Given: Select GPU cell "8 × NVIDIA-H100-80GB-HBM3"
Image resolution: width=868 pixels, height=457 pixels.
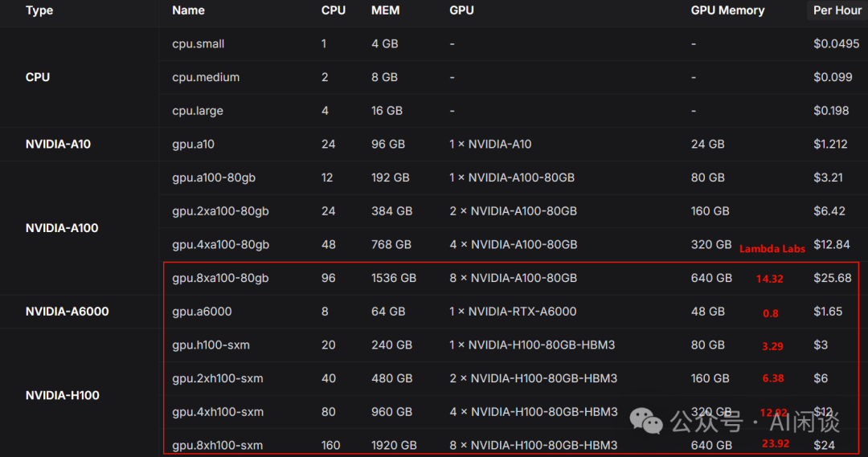Looking at the screenshot, I should coord(533,446).
